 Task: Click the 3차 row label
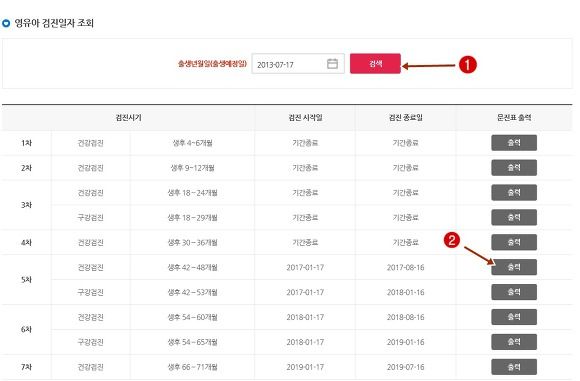pos(26,205)
